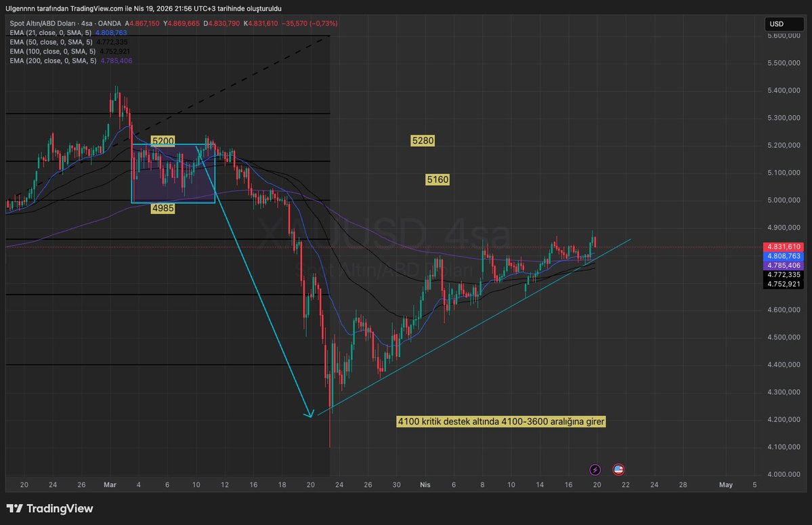Click the 'May' label on the date axis

click(726, 484)
